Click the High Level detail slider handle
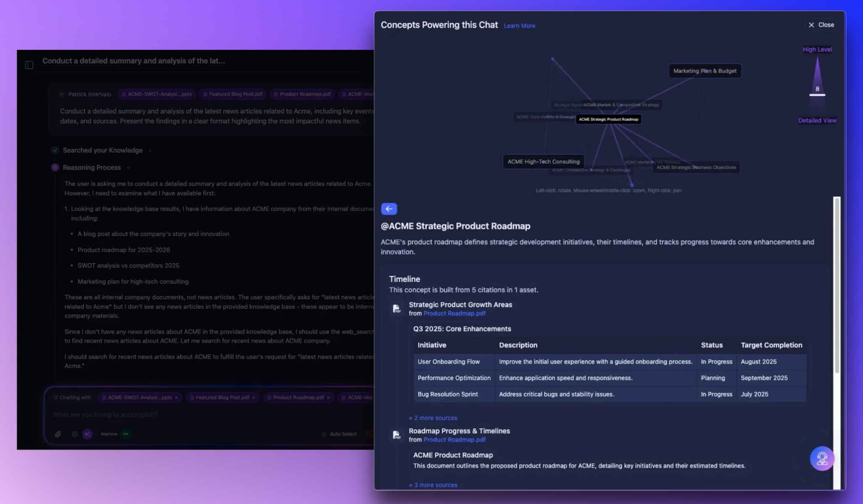This screenshot has width=863, height=504. pos(817,95)
